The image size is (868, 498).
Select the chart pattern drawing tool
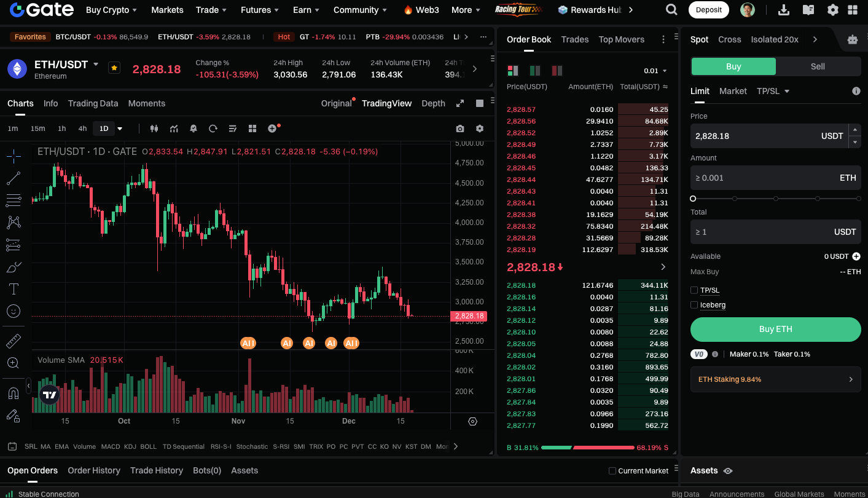coord(14,223)
